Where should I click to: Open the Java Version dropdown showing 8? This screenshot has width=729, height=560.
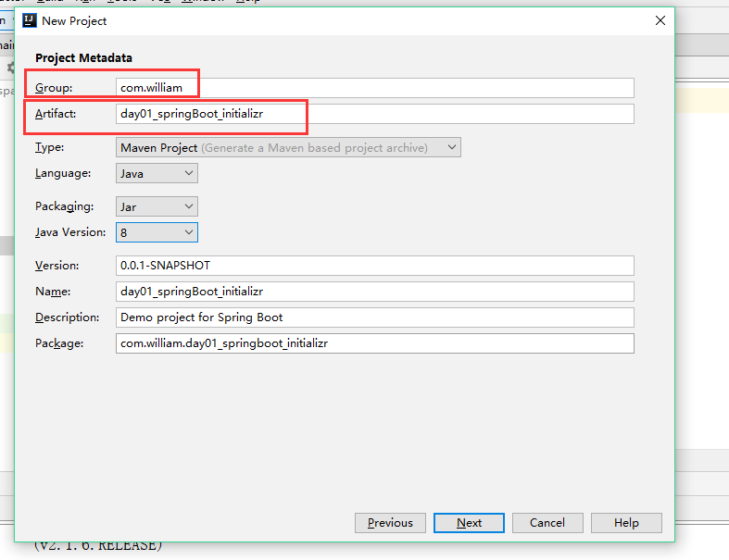[x=157, y=232]
